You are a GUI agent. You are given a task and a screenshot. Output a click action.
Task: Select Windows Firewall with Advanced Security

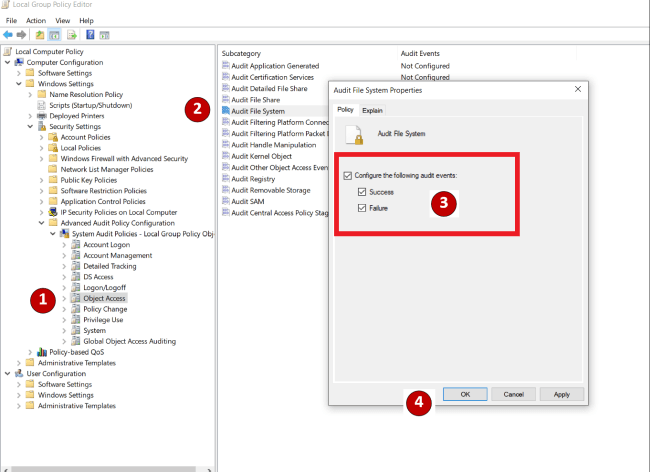[x=124, y=158]
